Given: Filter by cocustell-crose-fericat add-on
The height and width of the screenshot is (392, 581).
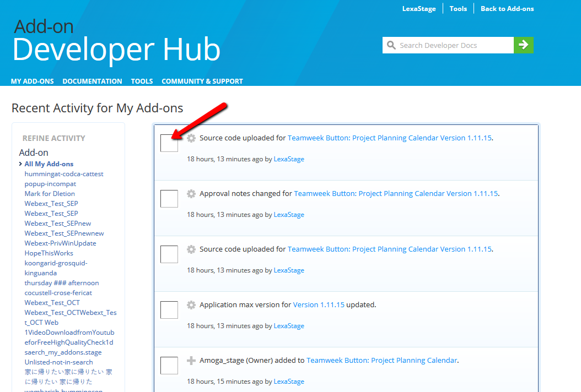Looking at the screenshot, I should click(x=58, y=293).
